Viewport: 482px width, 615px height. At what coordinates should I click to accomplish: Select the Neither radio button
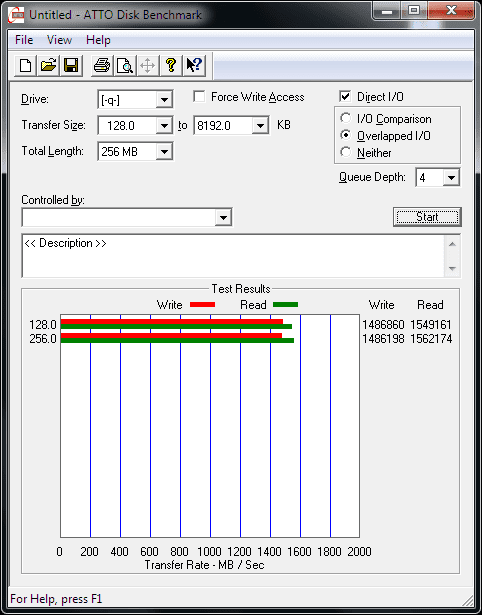pos(346,152)
